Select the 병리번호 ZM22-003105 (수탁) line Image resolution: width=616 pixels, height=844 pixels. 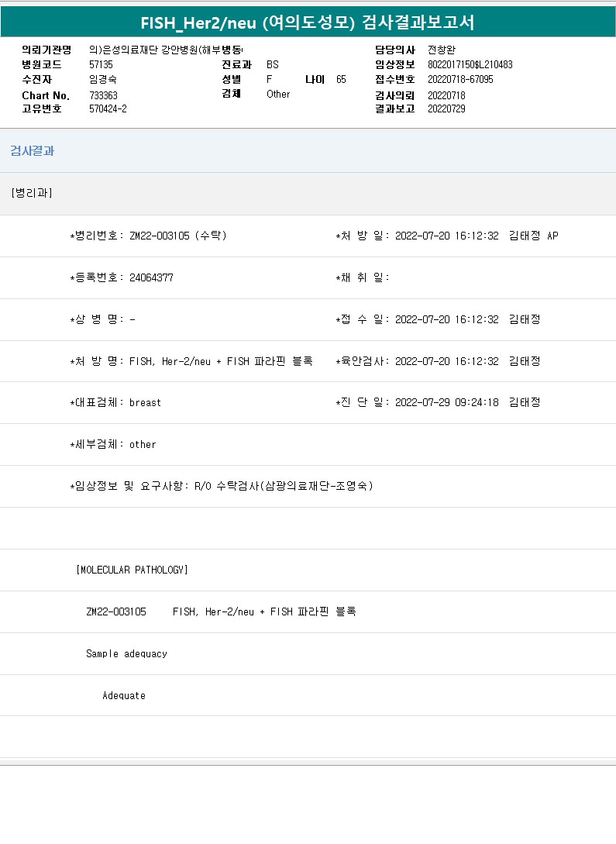[x=149, y=236]
